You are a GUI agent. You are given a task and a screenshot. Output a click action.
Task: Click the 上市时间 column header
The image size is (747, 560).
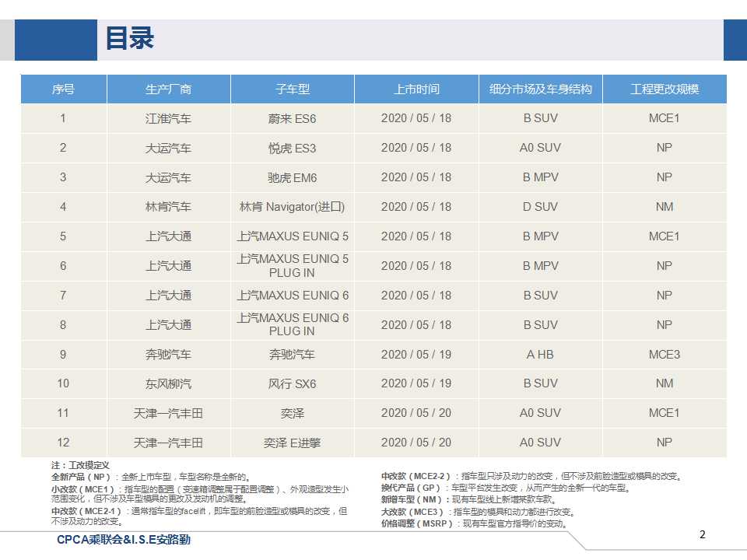coord(416,89)
